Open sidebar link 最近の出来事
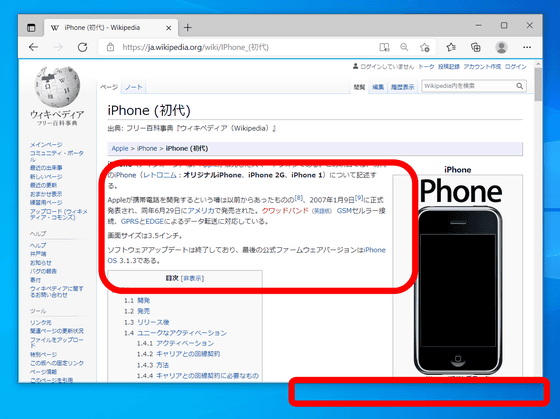 click(x=46, y=168)
